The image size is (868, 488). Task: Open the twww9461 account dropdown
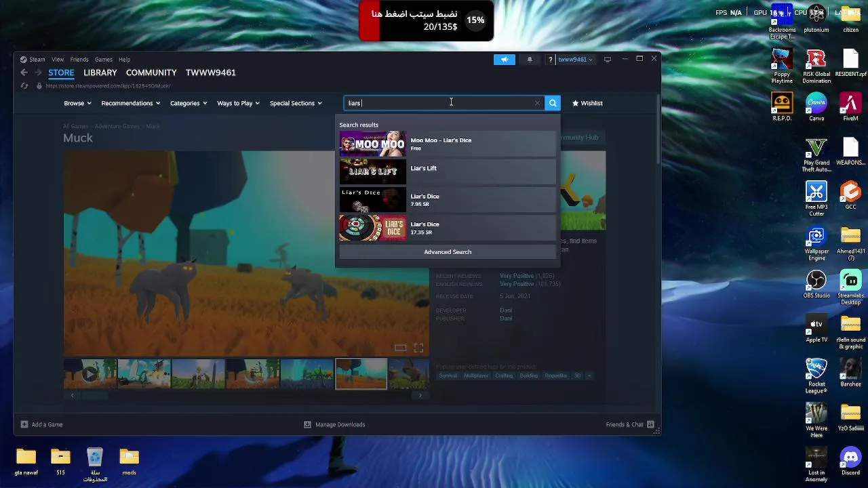pyautogui.click(x=575, y=60)
